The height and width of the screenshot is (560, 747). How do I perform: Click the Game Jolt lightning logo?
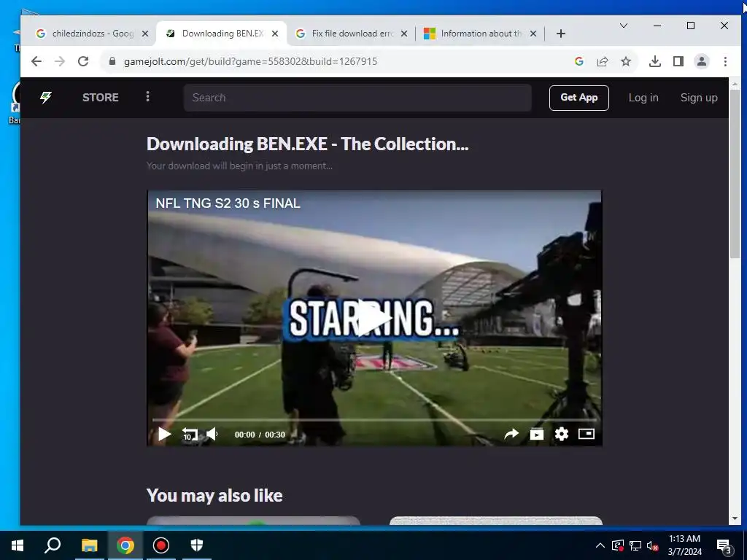(x=46, y=98)
